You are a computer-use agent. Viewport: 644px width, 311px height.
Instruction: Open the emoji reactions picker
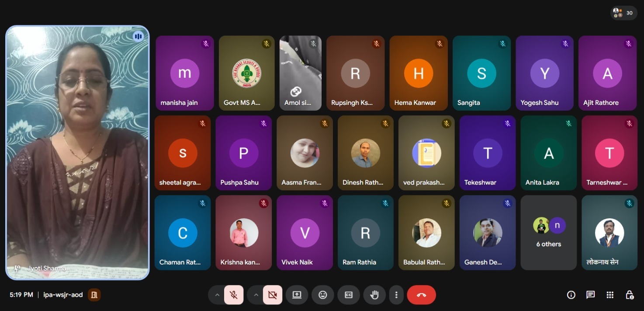coord(323,295)
